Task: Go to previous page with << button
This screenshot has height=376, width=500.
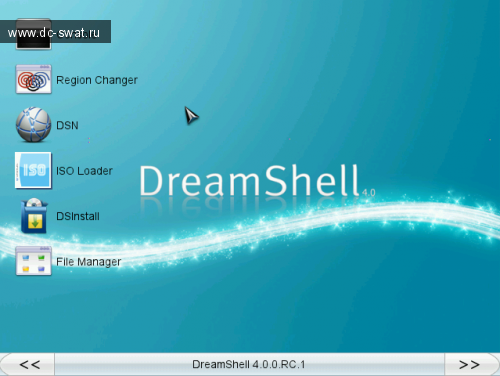Action: coord(28,364)
